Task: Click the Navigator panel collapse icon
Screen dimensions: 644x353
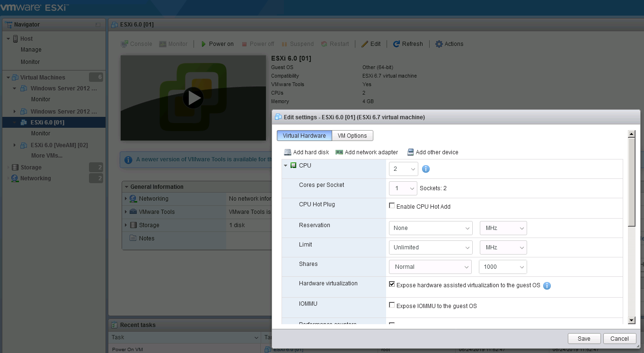Action: click(x=98, y=25)
